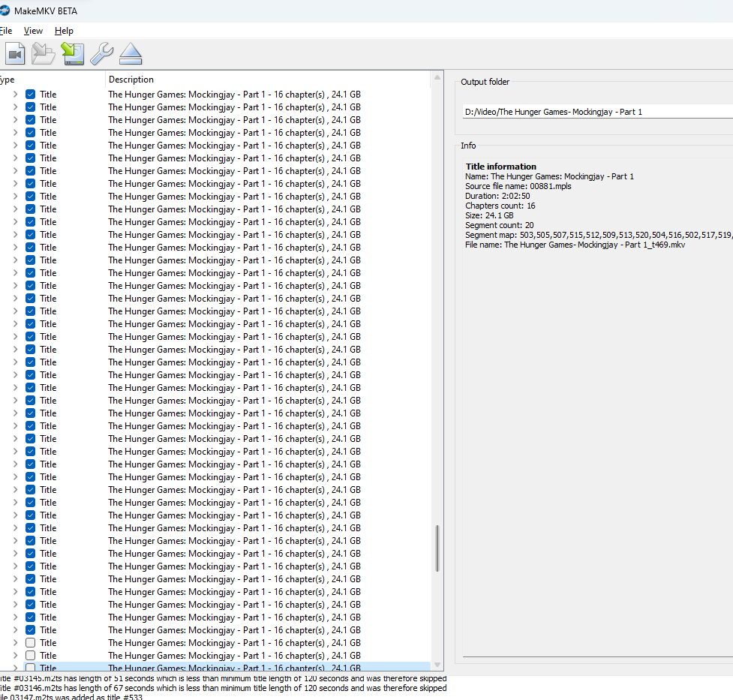Click the green arrow disc backup icon
This screenshot has height=700, width=733.
73,54
